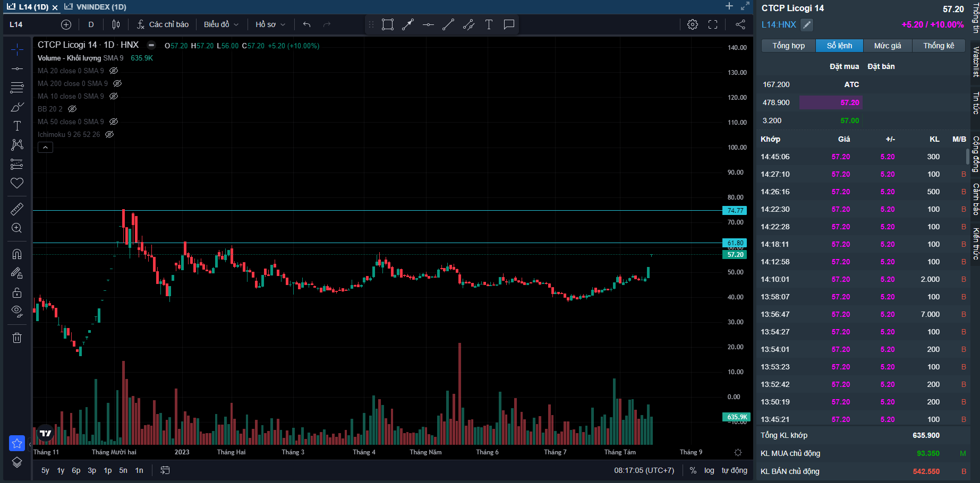The height and width of the screenshot is (483, 980).
Task: Change the candlestick chart style
Action: point(116,24)
